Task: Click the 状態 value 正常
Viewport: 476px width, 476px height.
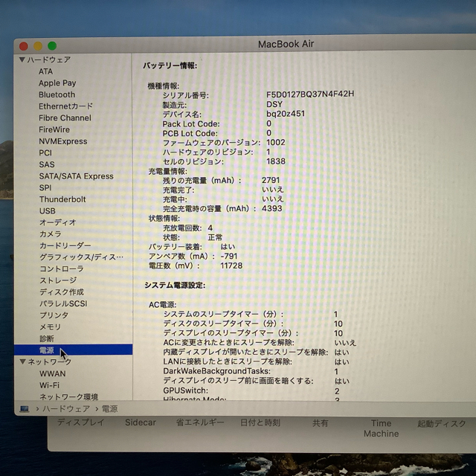Action: tap(215, 237)
